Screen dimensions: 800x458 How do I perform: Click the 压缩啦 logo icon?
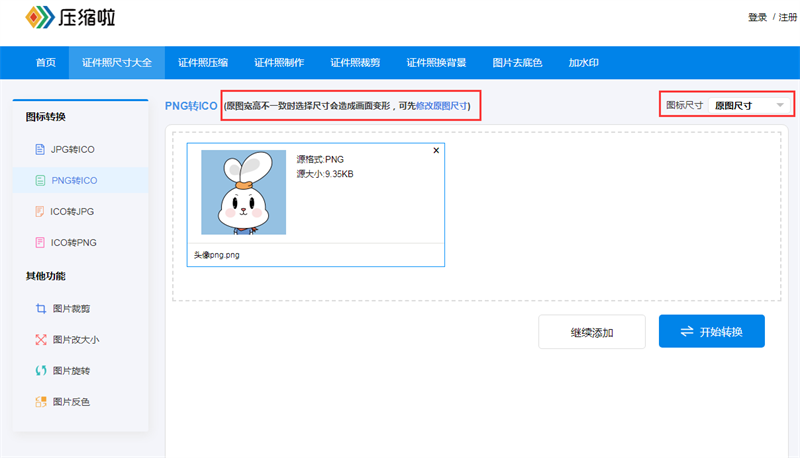40,17
